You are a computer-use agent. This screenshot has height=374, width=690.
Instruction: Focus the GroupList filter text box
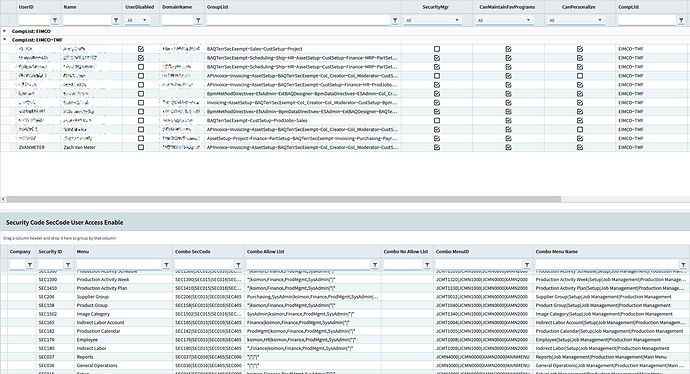point(298,20)
